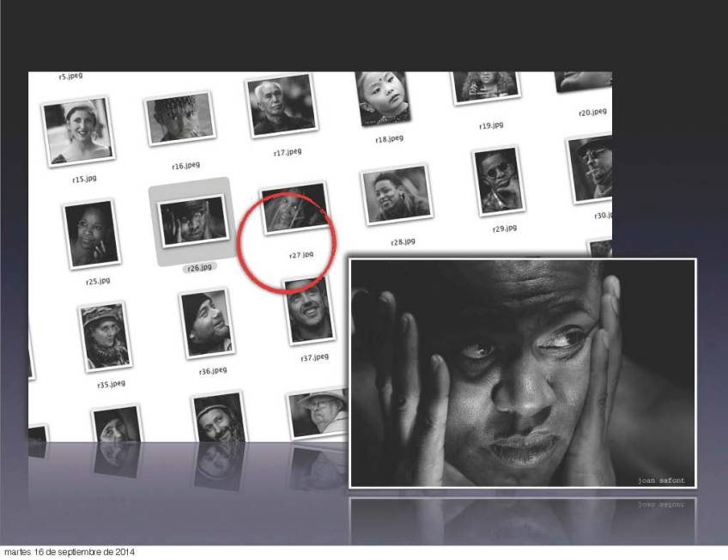Select the r18.jpeg thumbnail image
Image resolution: width=728 pixels, height=560 pixels.
tap(382, 97)
